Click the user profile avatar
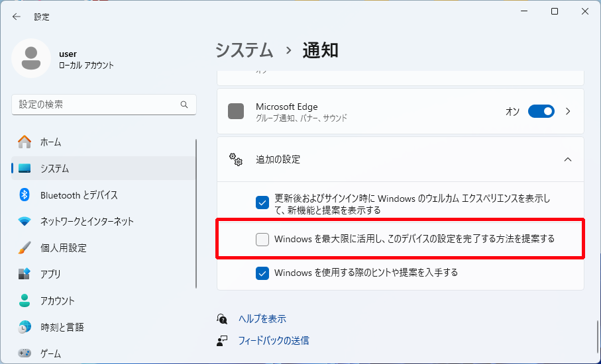 (30, 58)
